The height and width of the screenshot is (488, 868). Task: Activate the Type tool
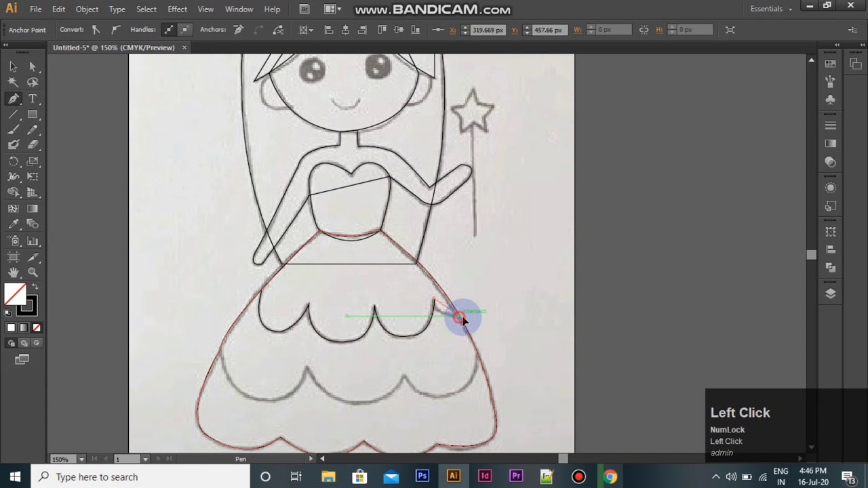33,98
